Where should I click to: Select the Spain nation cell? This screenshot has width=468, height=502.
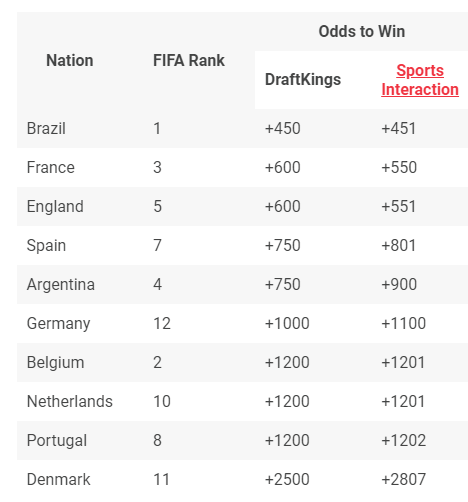(x=46, y=246)
